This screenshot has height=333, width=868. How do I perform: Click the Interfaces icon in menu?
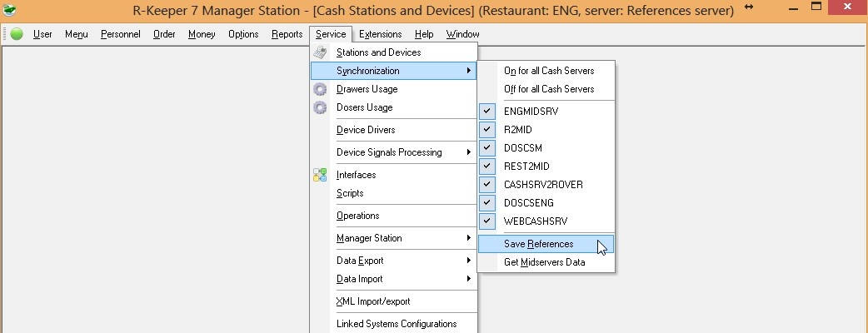[320, 175]
